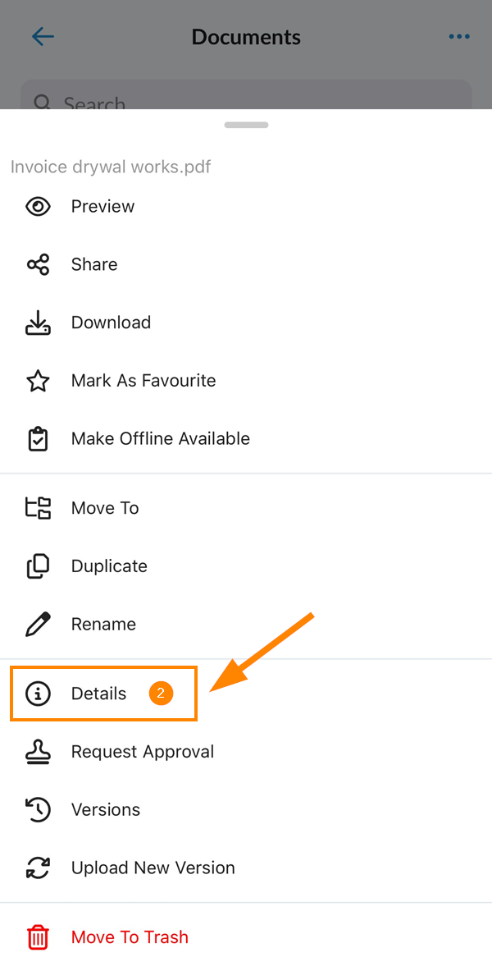Select the Request Approval menu entry

246,752
